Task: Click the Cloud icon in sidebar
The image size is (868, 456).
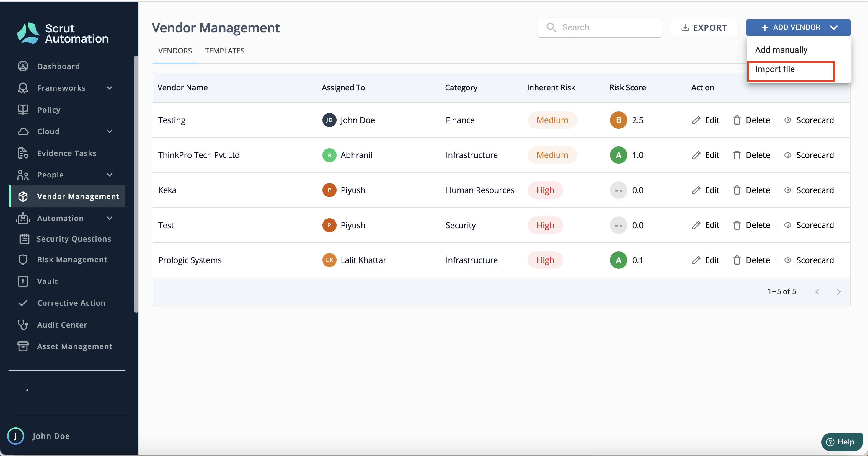Action: (23, 131)
